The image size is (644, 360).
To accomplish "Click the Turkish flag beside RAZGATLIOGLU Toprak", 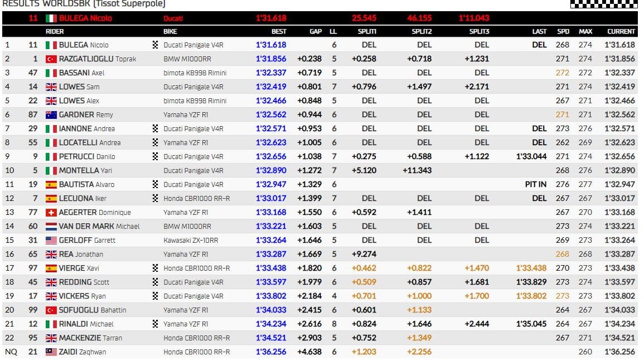I will [51, 59].
